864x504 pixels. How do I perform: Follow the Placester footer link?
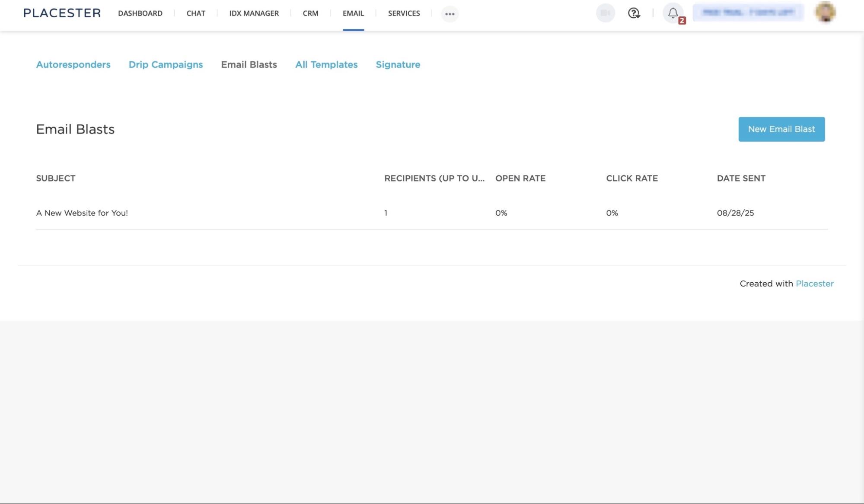pos(814,284)
